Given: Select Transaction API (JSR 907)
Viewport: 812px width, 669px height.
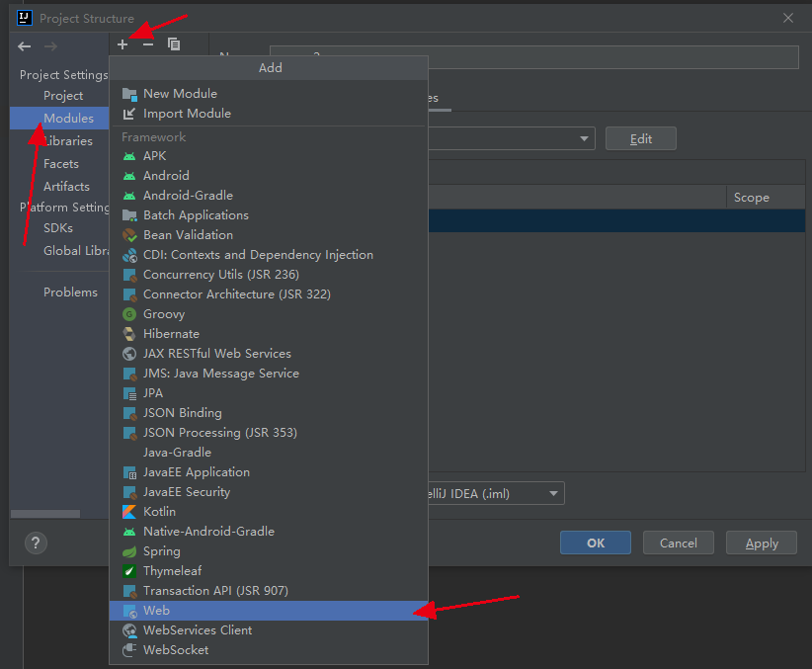Looking at the screenshot, I should (269, 591).
